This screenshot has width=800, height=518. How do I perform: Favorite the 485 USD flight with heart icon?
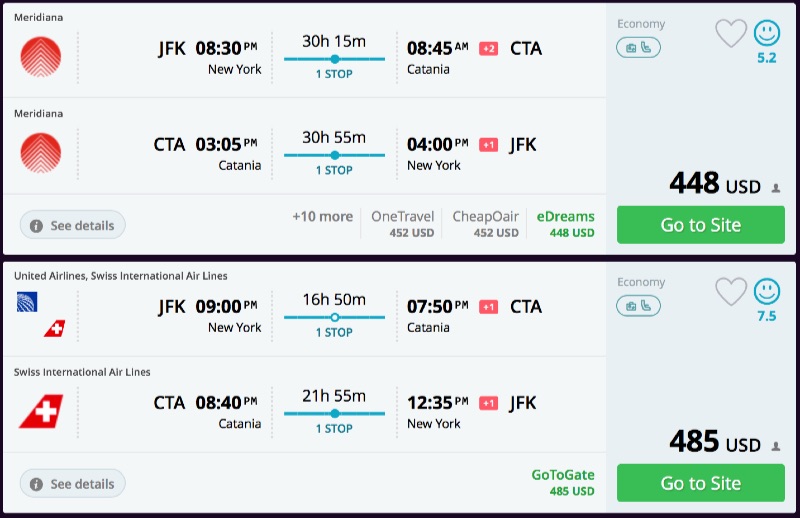point(731,291)
